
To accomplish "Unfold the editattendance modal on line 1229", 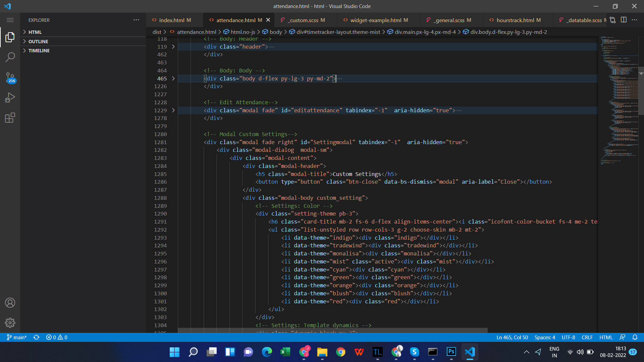I will coord(173,110).
